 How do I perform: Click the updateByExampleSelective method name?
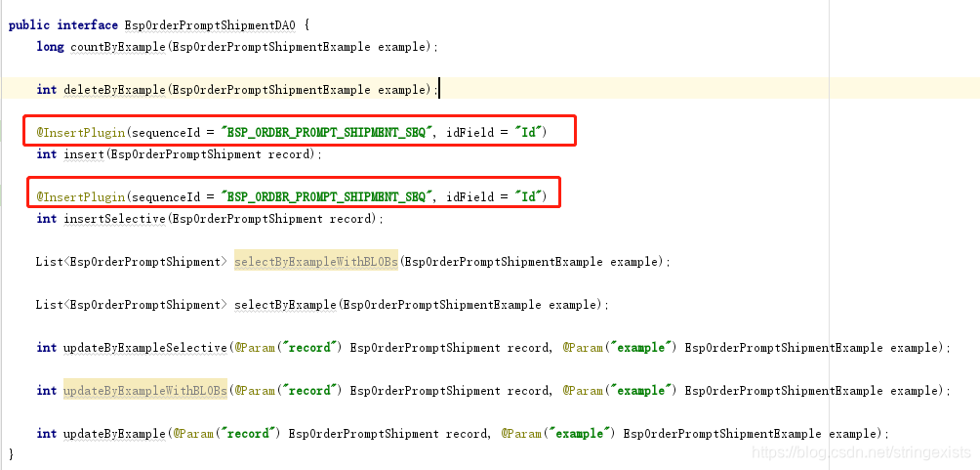pyautogui.click(x=145, y=347)
